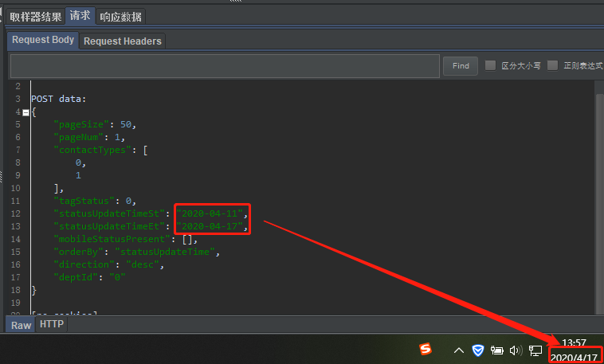Select the 请求 tab
Screen dimensions: 604x364
pyautogui.click(x=80, y=15)
